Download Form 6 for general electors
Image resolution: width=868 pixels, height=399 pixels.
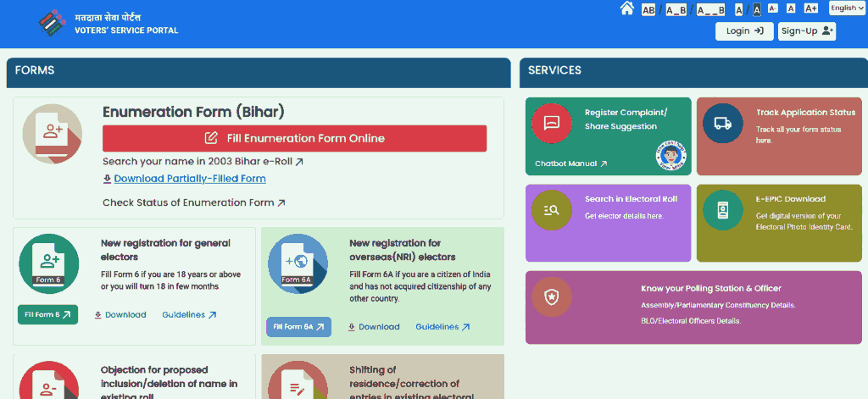120,314
